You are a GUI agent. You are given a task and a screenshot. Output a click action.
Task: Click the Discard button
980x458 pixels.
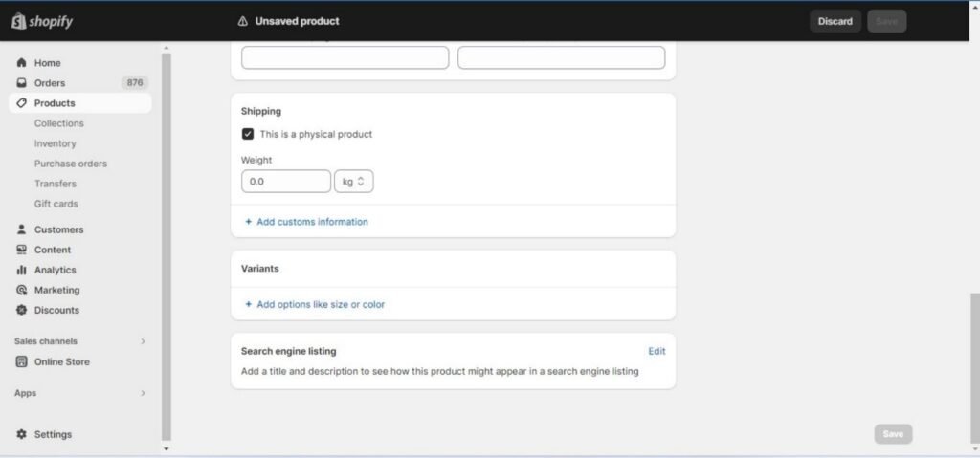pos(835,21)
